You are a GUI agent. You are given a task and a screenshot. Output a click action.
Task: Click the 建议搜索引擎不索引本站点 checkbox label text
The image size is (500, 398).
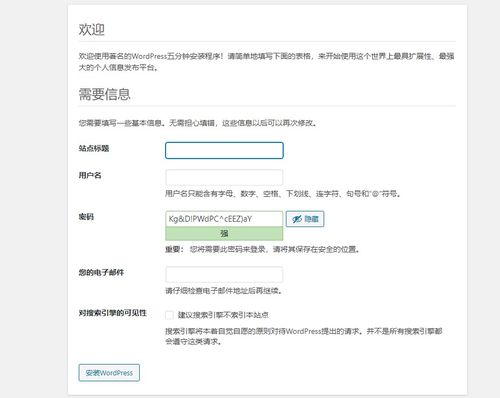pyautogui.click(x=223, y=315)
